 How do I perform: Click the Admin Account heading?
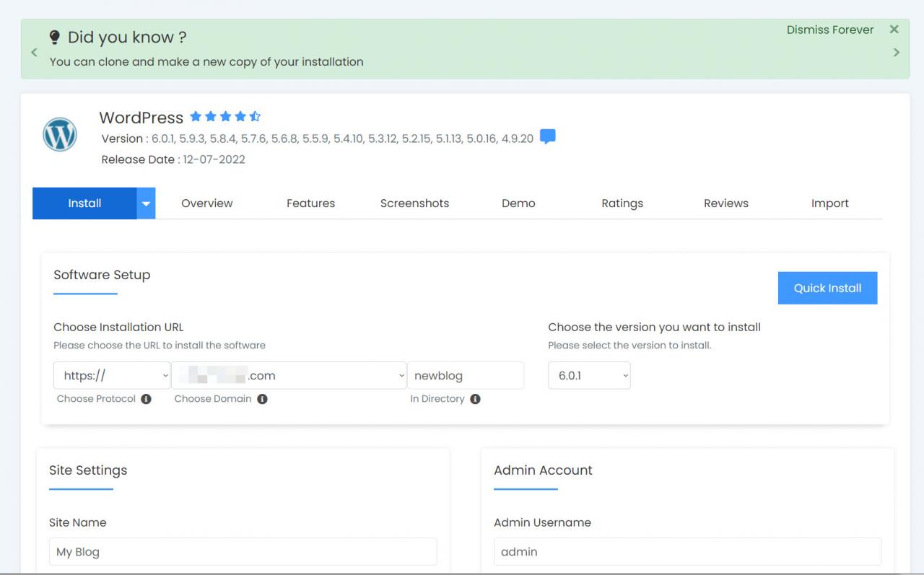[543, 470]
